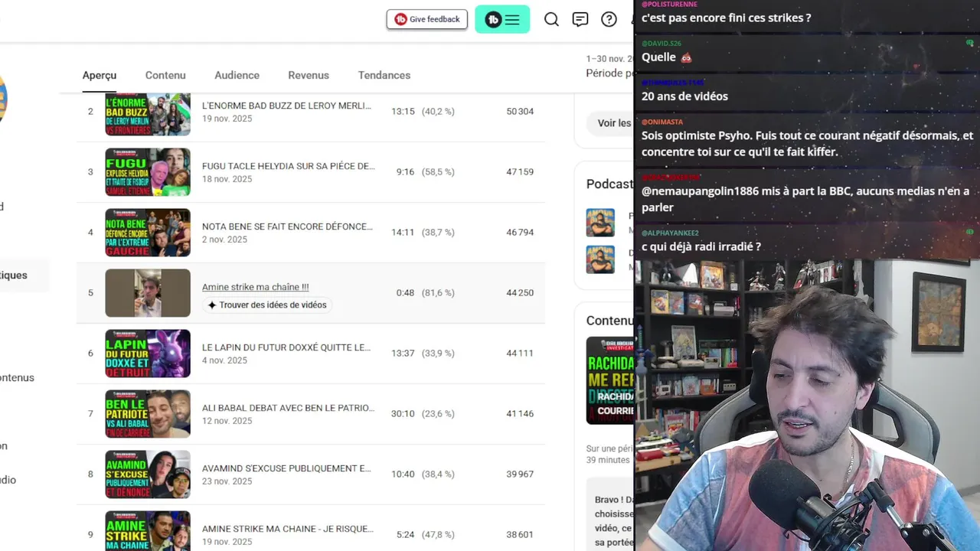The image size is (980, 551).
Task: Select view count 44 250
Action: coord(520,293)
